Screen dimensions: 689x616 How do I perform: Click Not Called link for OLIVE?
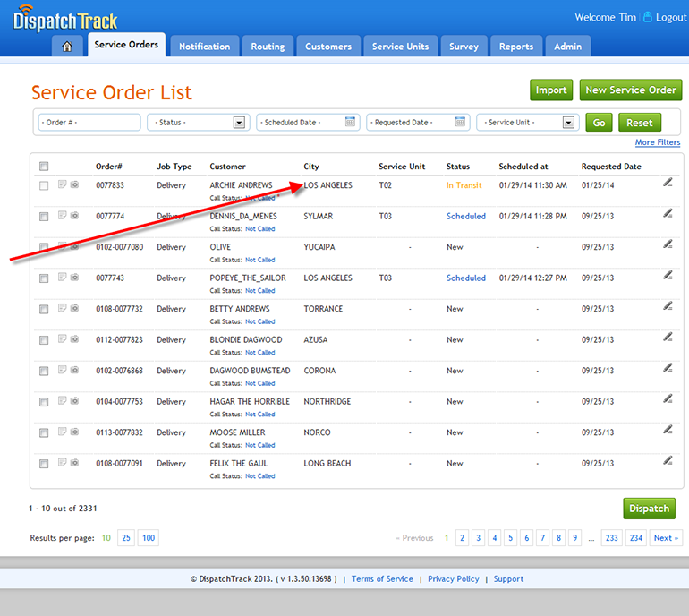(x=260, y=260)
